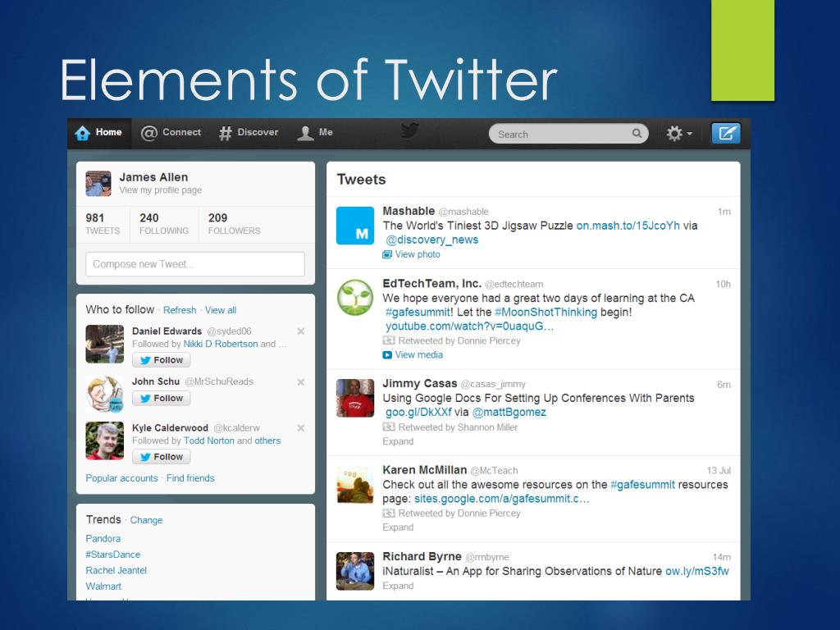Dismiss John Schu suggestion
The height and width of the screenshot is (630, 840).
[x=301, y=382]
